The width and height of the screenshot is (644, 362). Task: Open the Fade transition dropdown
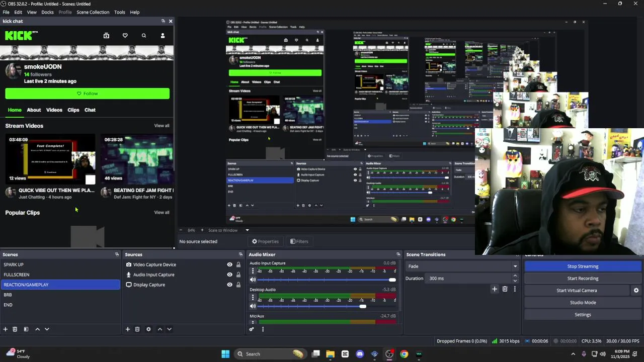[463, 266]
